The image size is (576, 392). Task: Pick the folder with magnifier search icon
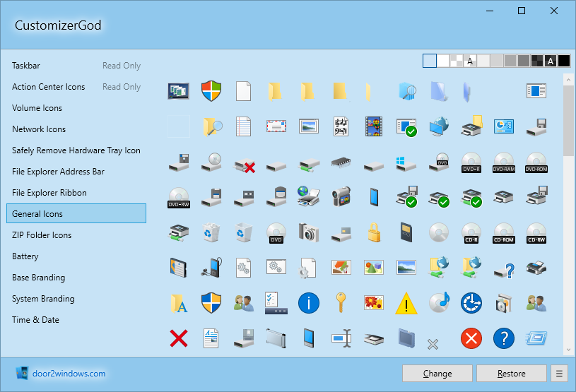[x=212, y=126]
